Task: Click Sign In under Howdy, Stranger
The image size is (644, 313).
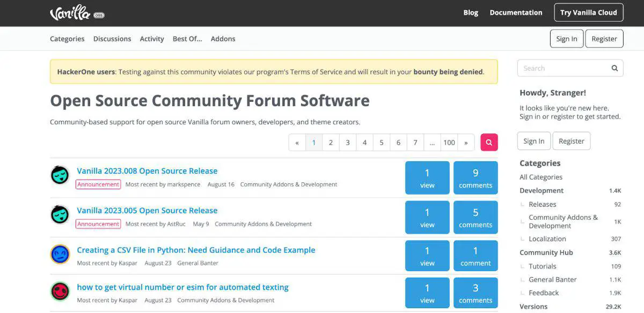Action: (x=534, y=141)
